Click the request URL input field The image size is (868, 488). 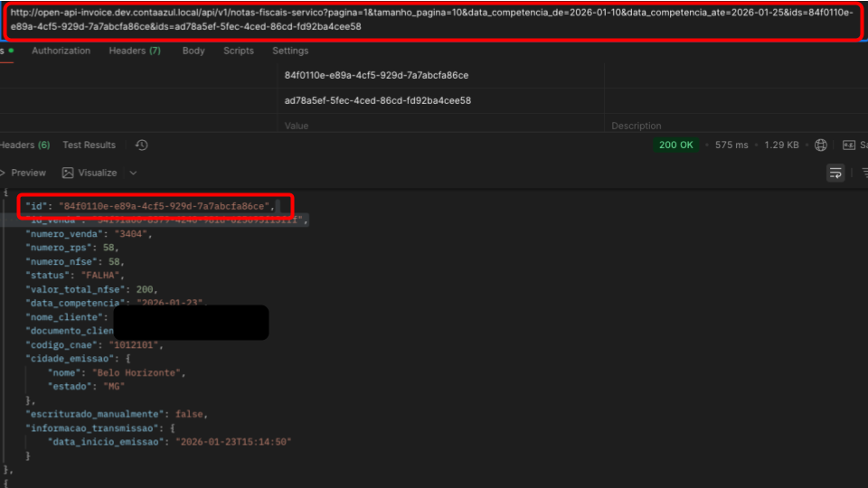(x=433, y=20)
